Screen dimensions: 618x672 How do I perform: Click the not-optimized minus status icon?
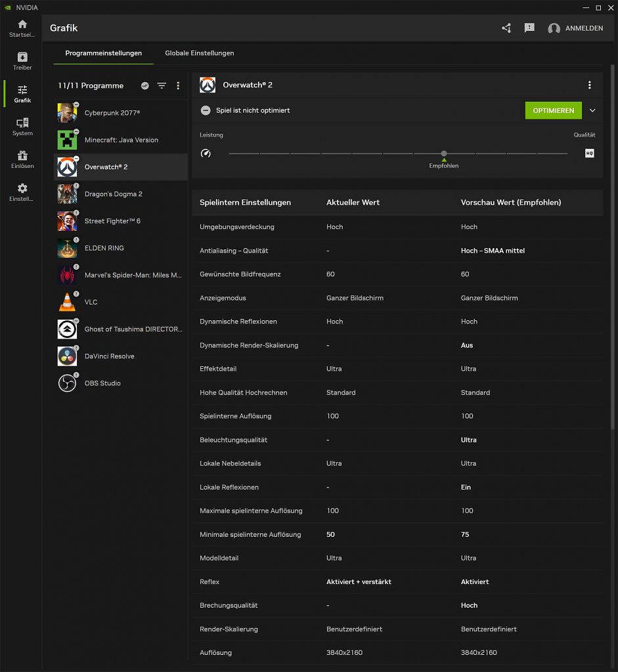[x=206, y=110]
